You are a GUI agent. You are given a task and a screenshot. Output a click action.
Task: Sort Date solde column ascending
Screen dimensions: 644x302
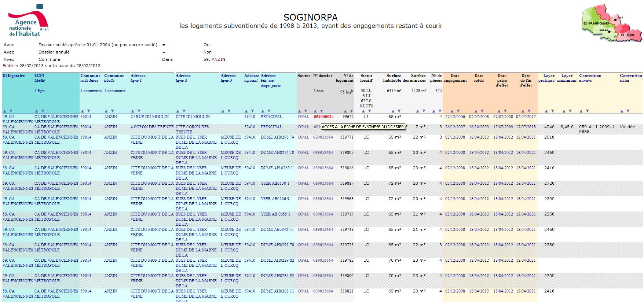[476, 111]
